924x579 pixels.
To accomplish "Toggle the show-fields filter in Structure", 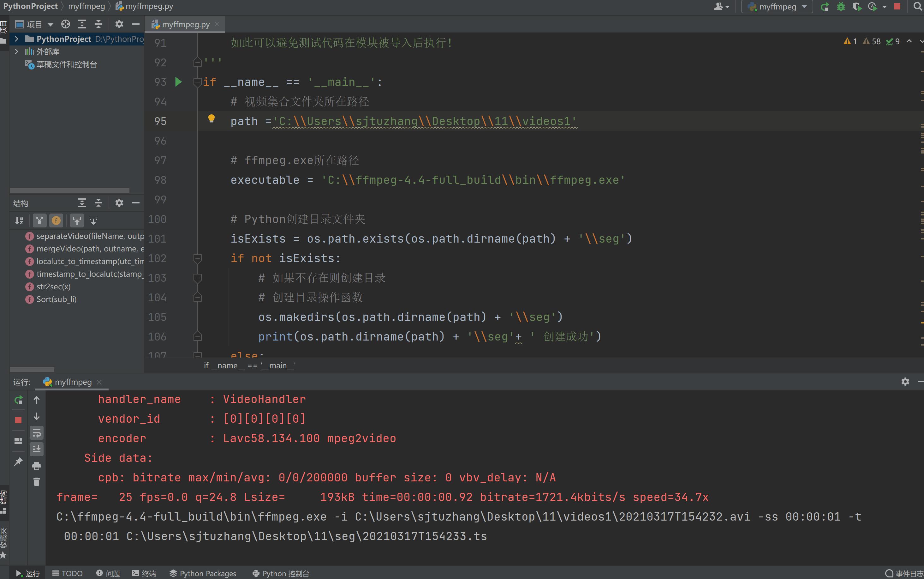I will (x=56, y=220).
